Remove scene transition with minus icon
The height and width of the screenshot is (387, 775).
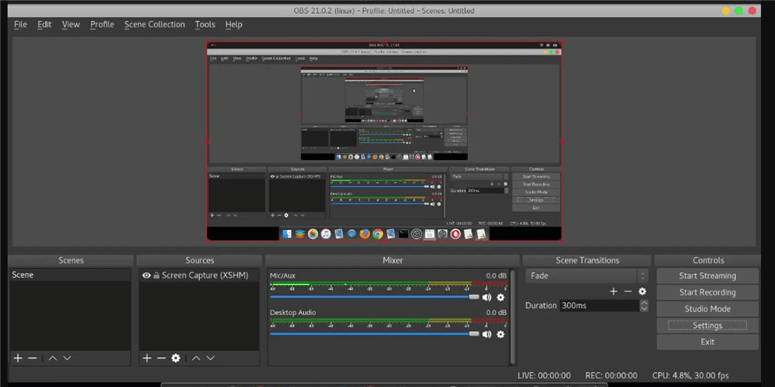pos(628,292)
